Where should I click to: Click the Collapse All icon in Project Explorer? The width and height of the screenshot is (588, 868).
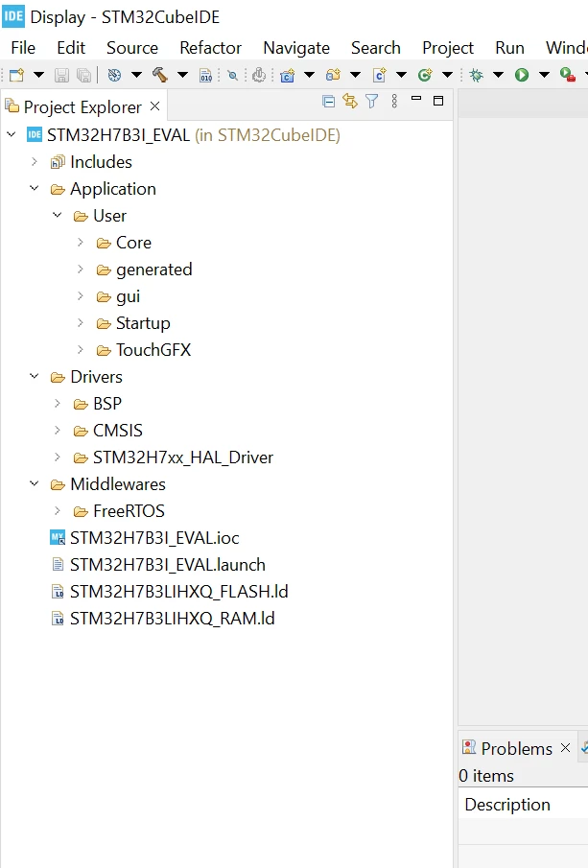pyautogui.click(x=328, y=102)
